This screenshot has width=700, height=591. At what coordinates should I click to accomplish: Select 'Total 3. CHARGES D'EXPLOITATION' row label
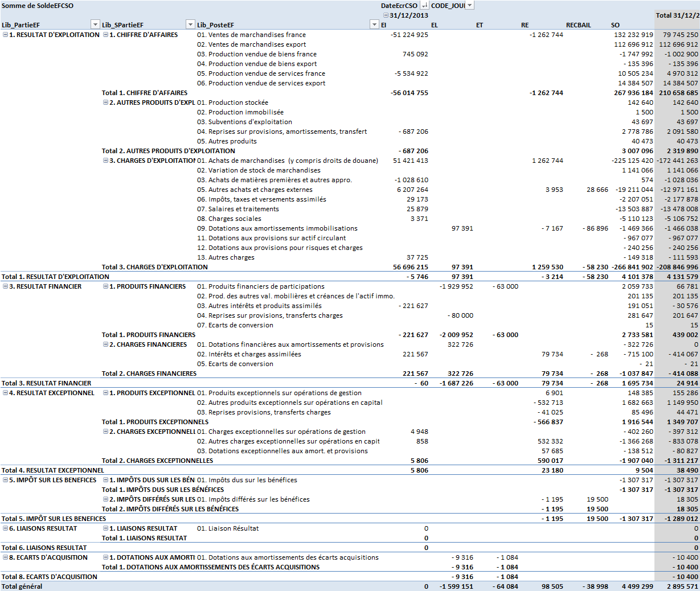(155, 267)
